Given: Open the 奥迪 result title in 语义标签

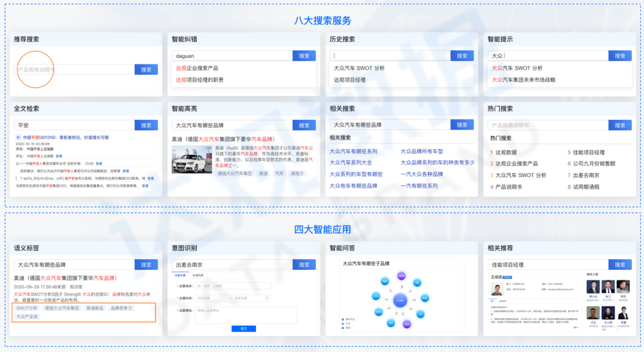Looking at the screenshot, I should (65, 277).
